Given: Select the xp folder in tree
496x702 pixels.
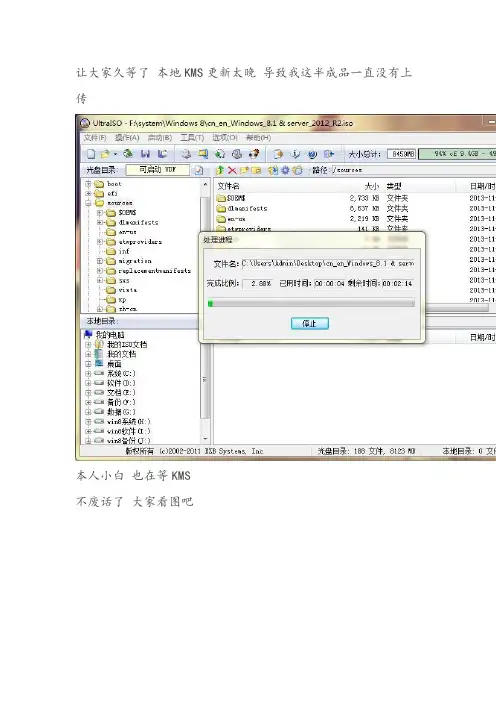Looking at the screenshot, I should click(x=116, y=300).
